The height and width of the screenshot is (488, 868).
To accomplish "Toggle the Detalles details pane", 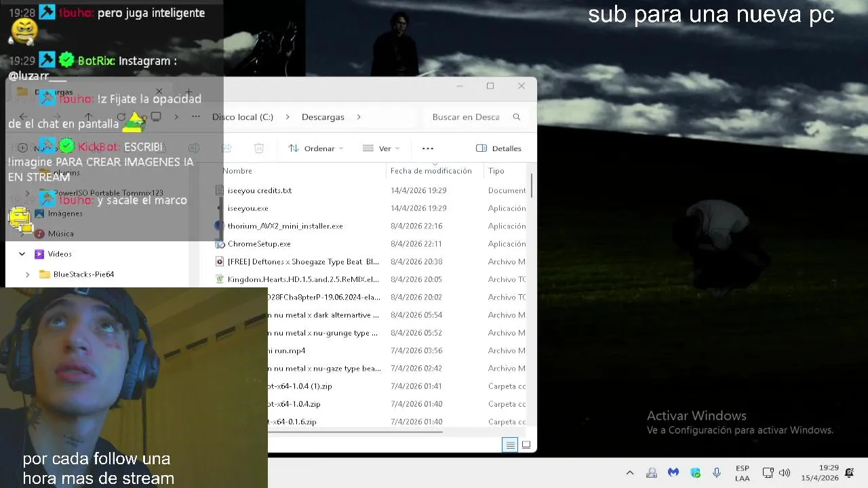I will (498, 148).
